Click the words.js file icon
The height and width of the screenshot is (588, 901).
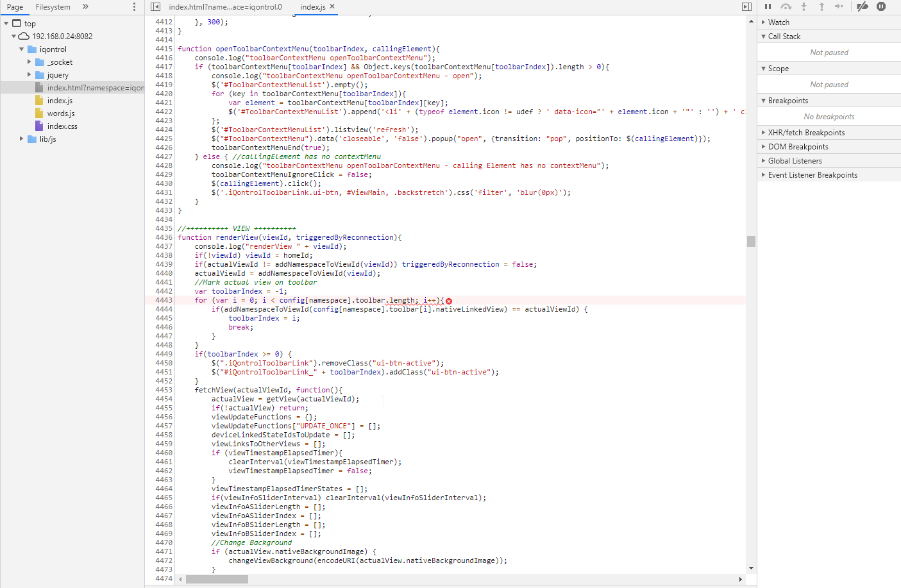coord(40,113)
